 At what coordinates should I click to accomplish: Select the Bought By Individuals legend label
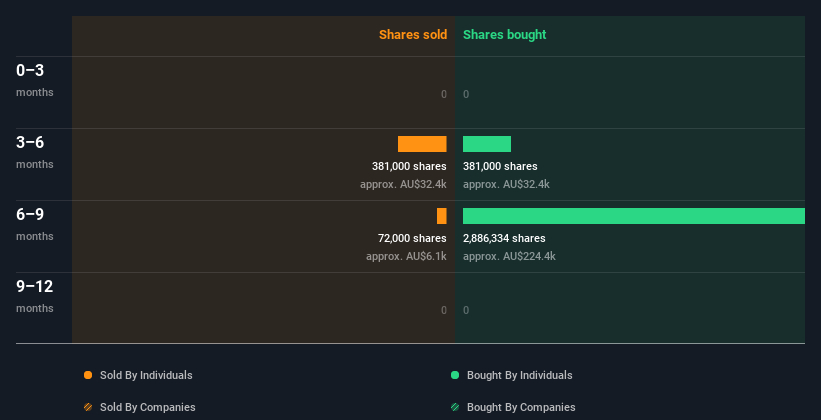519,375
